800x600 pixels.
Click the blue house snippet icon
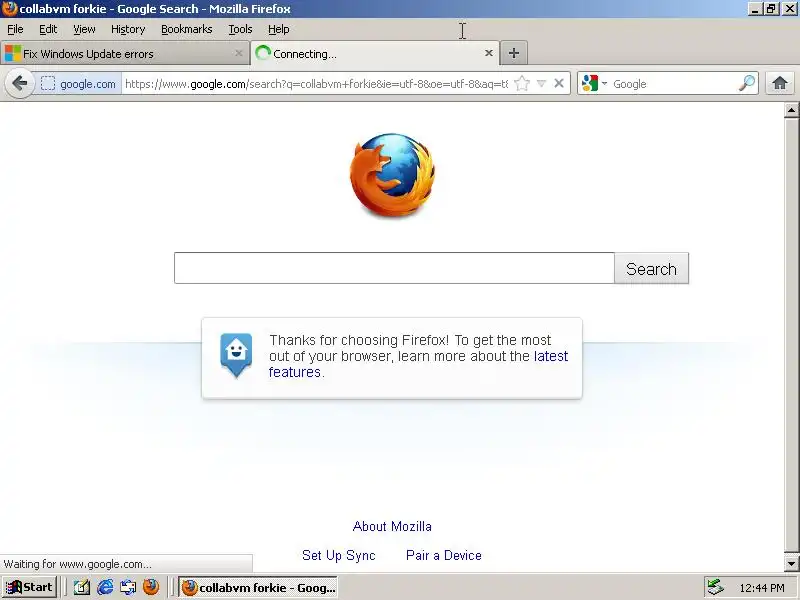tap(236, 354)
